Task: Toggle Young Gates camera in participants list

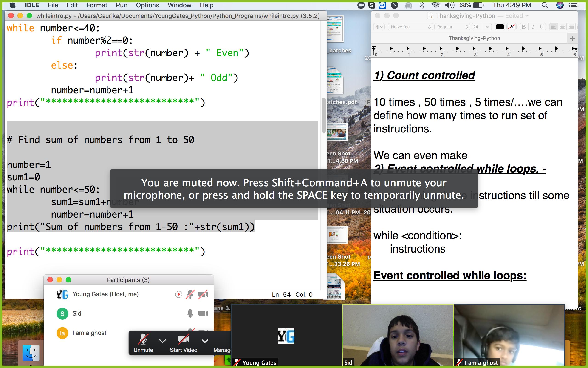Action: [x=203, y=294]
